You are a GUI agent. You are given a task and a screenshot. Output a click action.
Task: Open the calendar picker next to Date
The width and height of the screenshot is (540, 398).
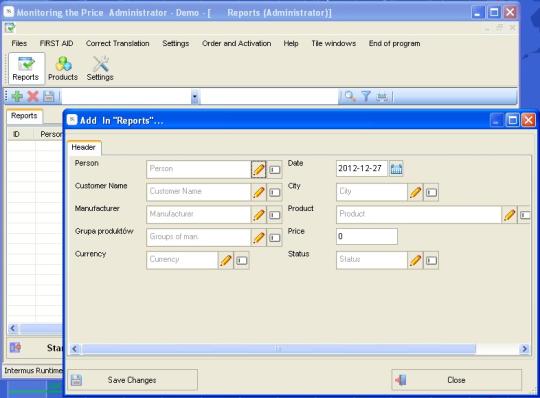point(396,169)
